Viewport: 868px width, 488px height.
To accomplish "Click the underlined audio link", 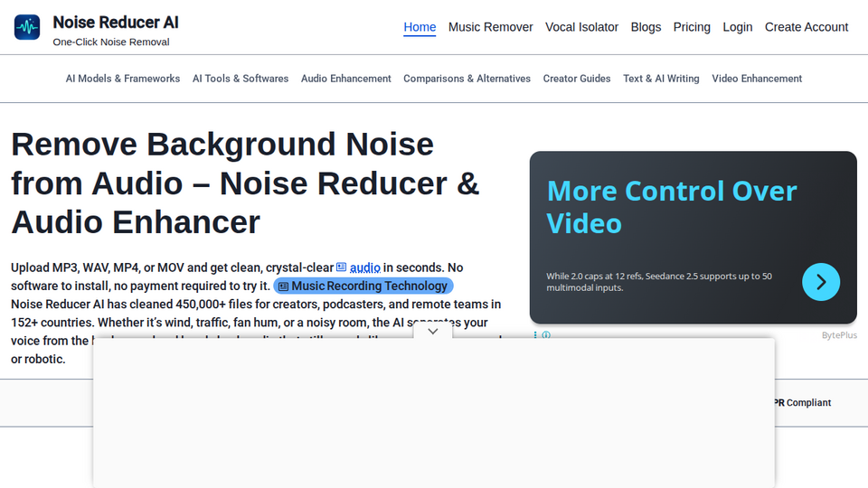I will pyautogui.click(x=364, y=267).
